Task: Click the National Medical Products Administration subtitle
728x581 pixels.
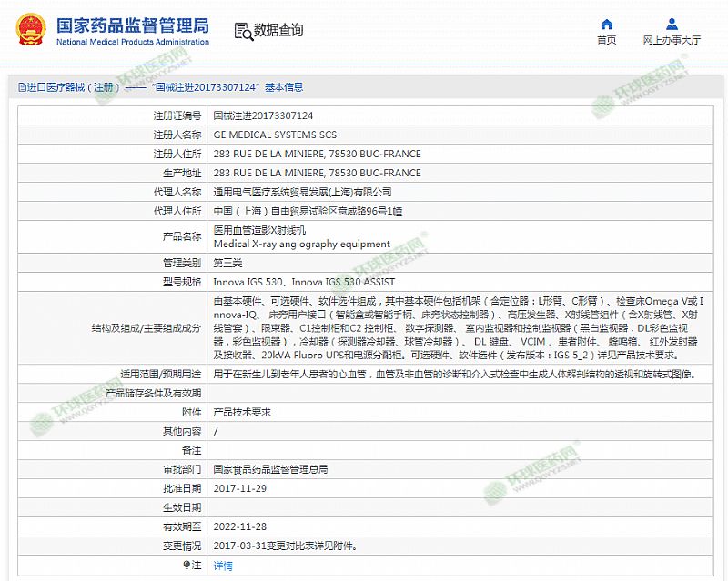Action: tap(133, 42)
